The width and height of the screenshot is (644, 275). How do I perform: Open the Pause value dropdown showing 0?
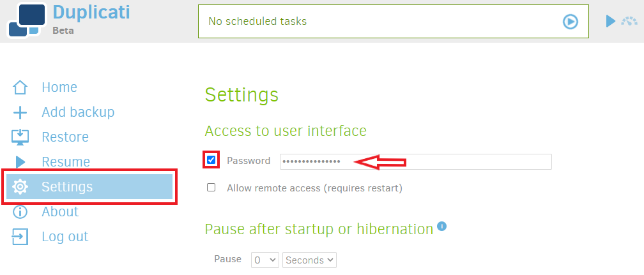[265, 260]
